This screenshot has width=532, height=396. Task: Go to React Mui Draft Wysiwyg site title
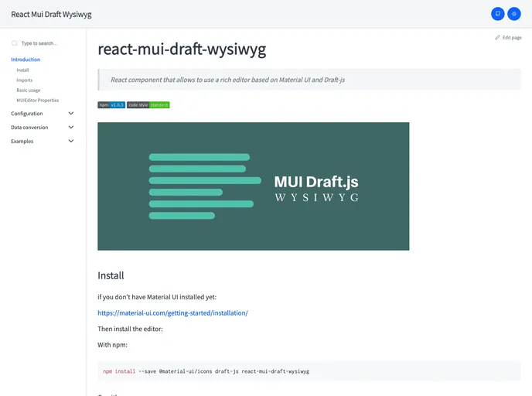51,15
